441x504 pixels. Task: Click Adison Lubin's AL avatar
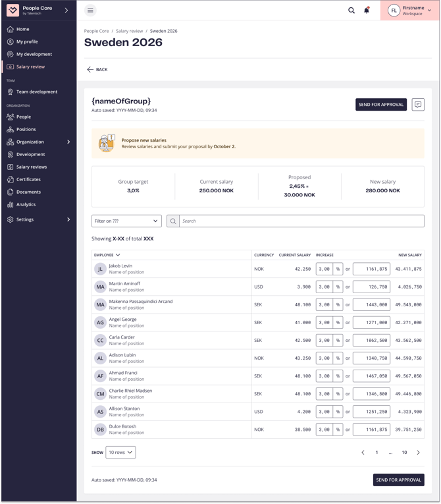click(100, 358)
